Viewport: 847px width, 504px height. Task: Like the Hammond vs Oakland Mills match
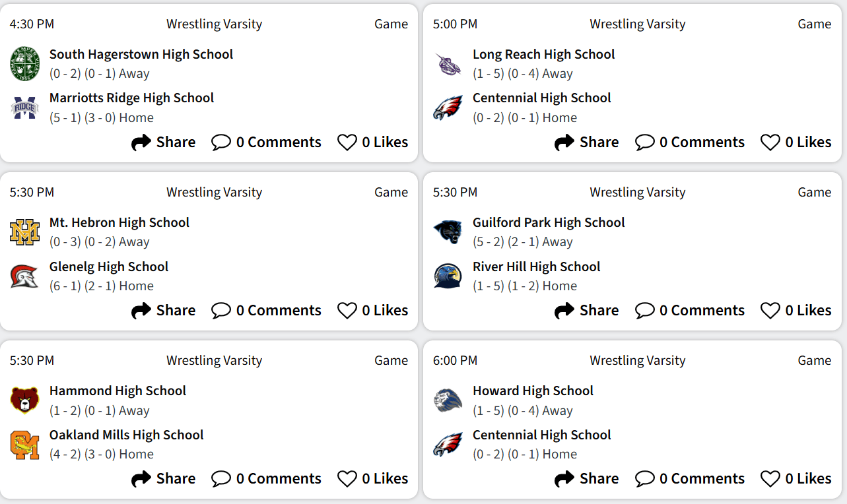coord(373,478)
